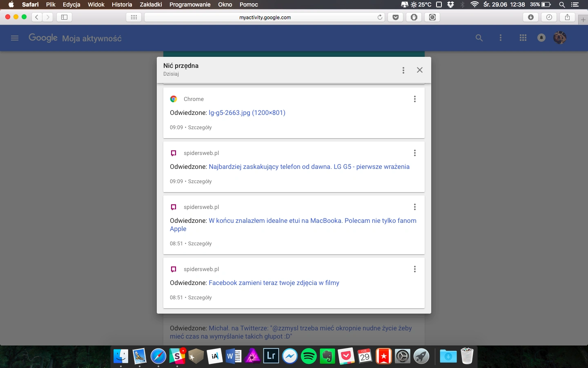
Task: Open more options for Facebook zamieni entry
Action: (x=414, y=269)
